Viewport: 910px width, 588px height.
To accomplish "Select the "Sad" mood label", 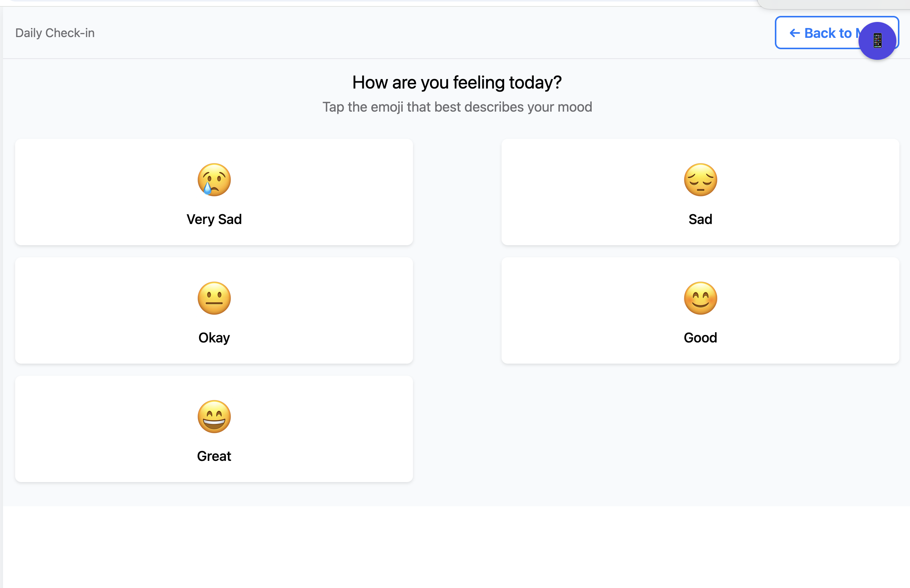I will 700,219.
